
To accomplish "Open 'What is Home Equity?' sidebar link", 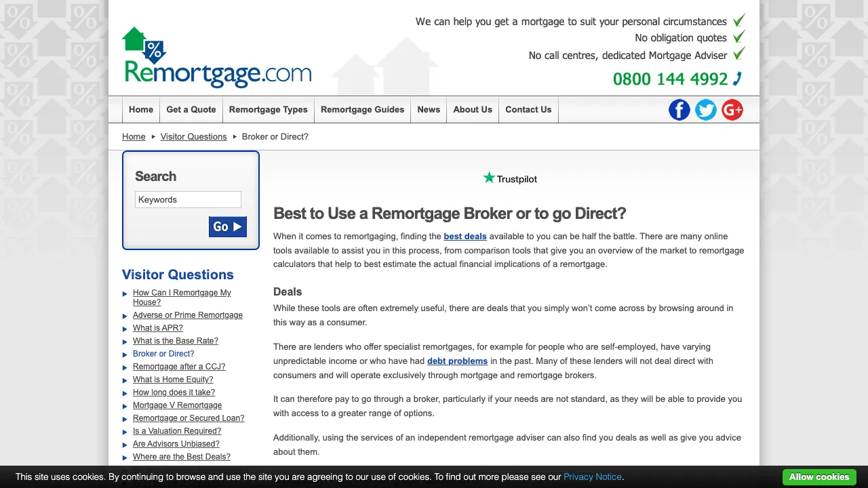I will click(173, 380).
